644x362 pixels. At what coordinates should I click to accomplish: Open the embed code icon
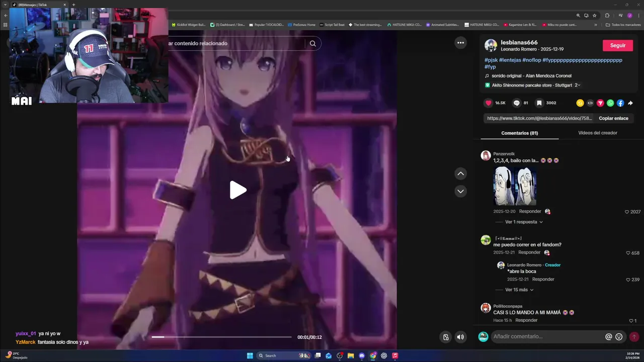point(590,103)
